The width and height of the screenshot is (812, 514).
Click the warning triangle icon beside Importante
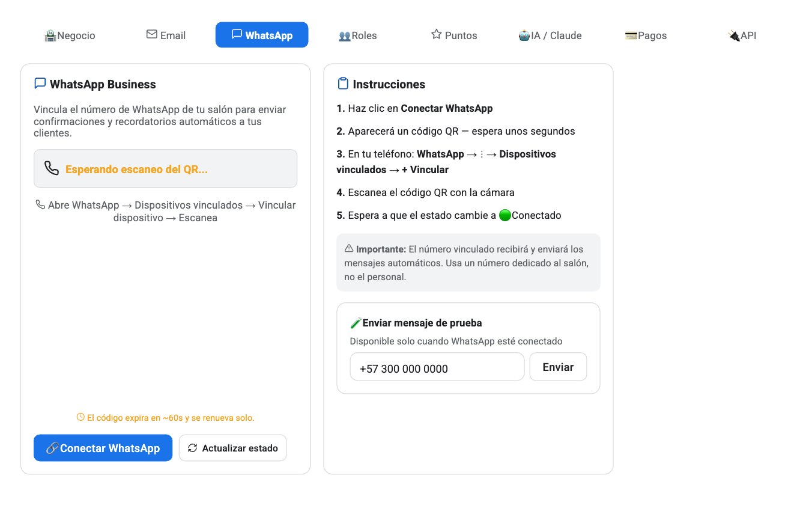pos(349,248)
